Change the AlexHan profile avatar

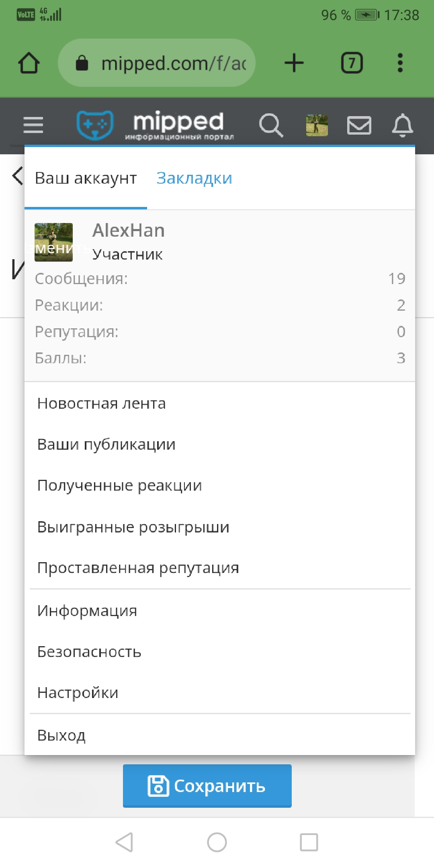tap(53, 242)
